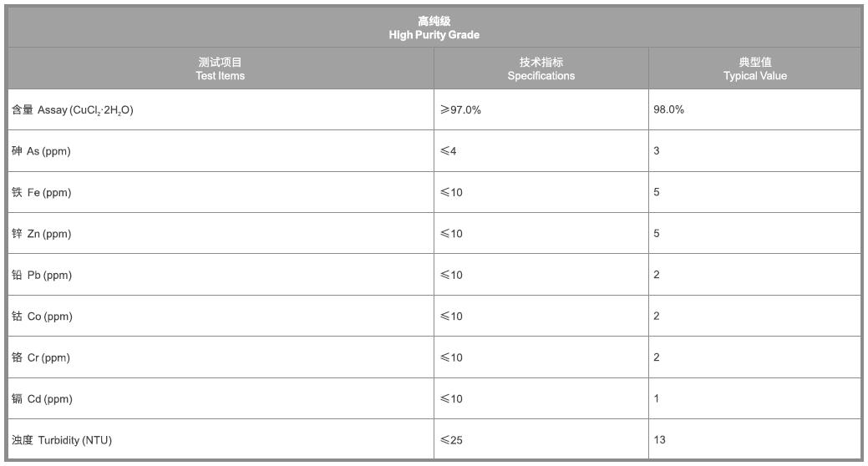The width and height of the screenshot is (868, 466).
Task: Click the cadmium typical value 1
Action: click(x=657, y=399)
